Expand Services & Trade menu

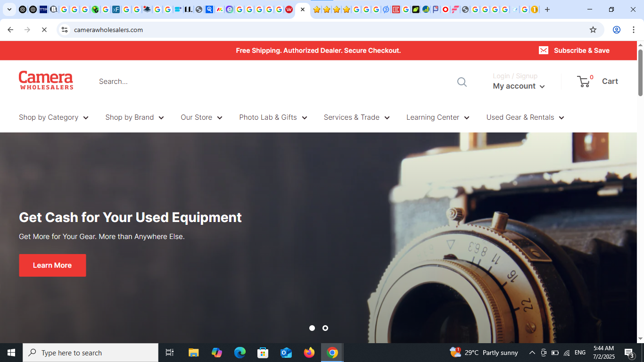(357, 117)
